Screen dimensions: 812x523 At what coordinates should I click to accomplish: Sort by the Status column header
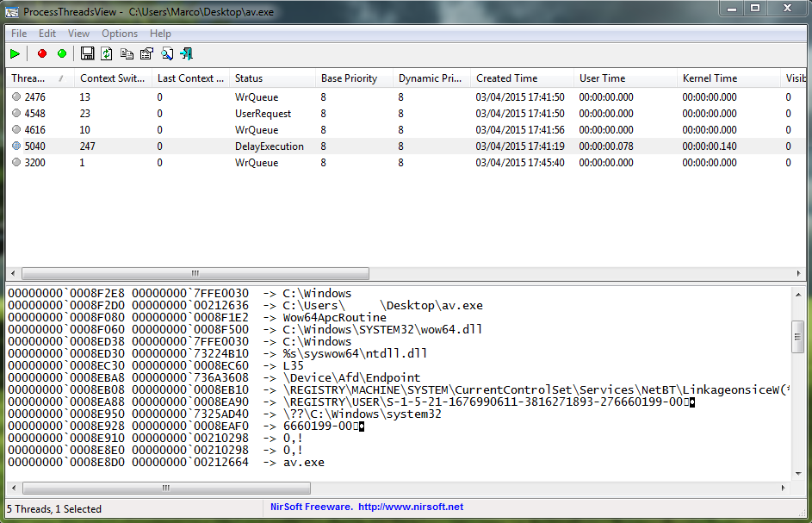click(x=272, y=78)
